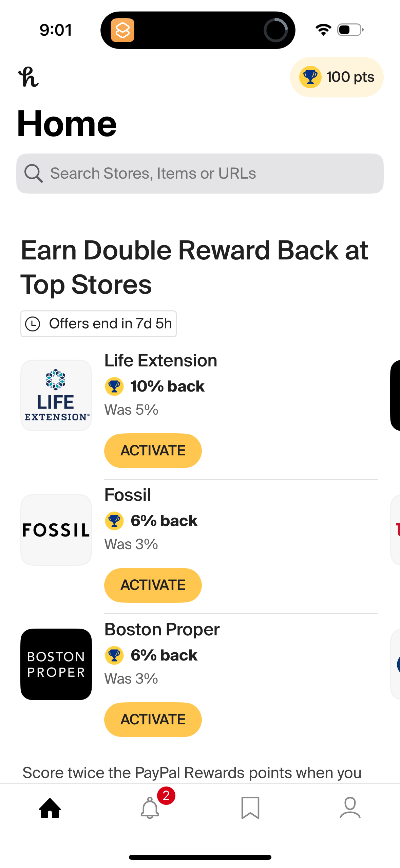Viewport: 400px width, 868px height.
Task: Open the Boston Proper store logo
Action: tap(56, 664)
